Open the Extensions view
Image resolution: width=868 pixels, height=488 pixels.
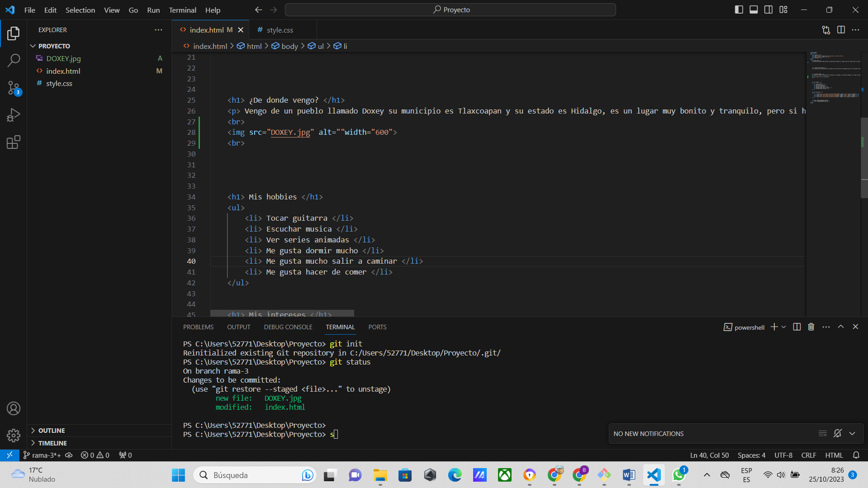[14, 142]
